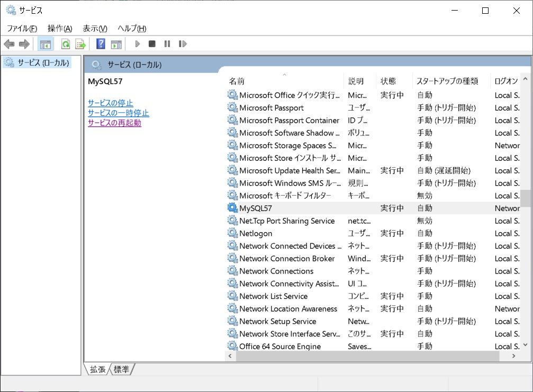This screenshot has width=533, height=392.
Task: Click the Saves... description cell
Action: pyautogui.click(x=359, y=347)
